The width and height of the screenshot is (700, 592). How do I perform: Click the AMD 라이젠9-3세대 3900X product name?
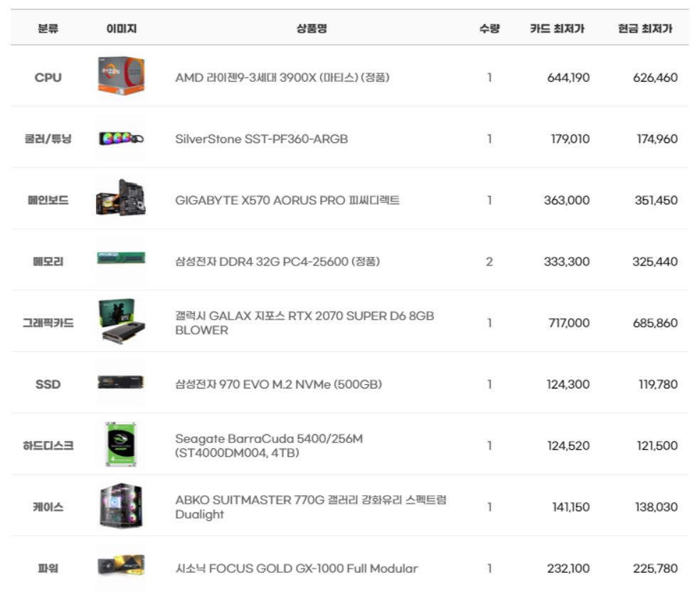pos(282,78)
